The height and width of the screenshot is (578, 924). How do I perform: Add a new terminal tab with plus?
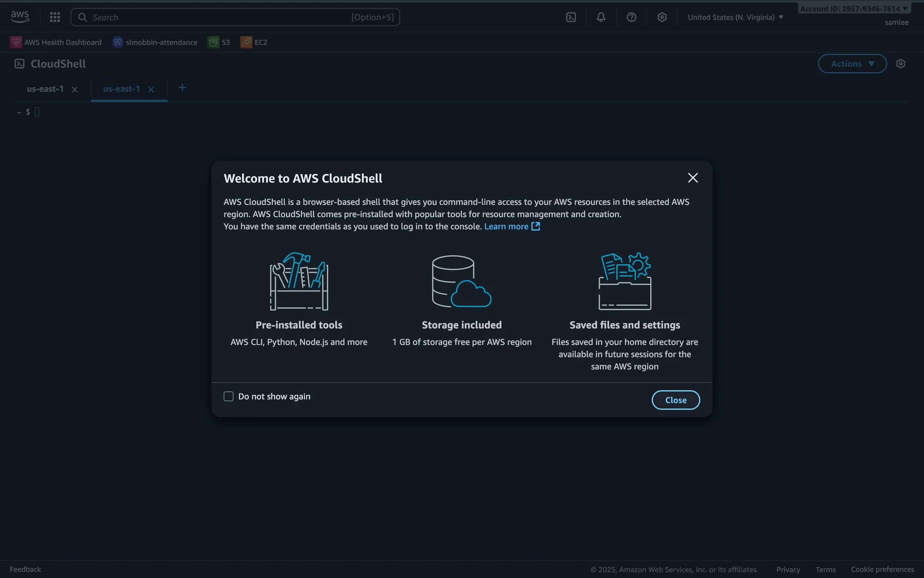coord(182,88)
